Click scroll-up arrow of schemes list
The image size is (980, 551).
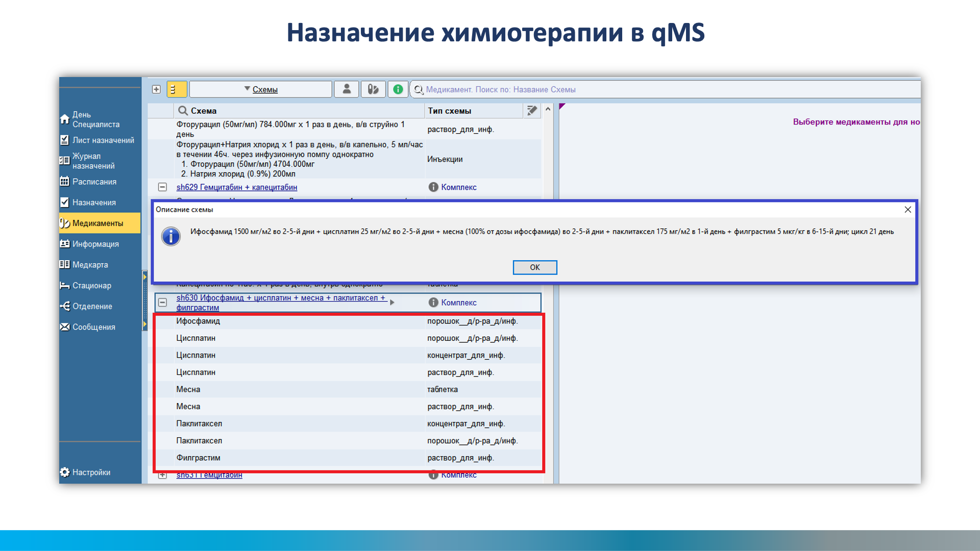click(548, 109)
